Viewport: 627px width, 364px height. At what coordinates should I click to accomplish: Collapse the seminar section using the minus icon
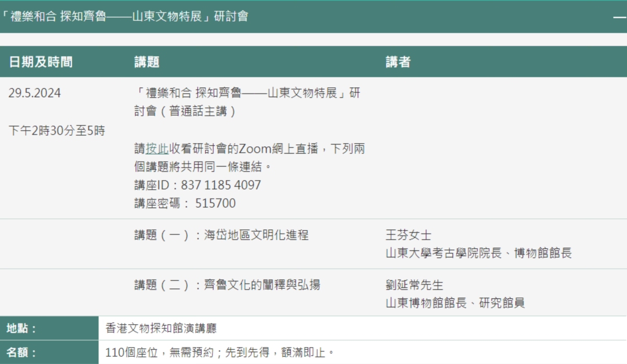(620, 17)
